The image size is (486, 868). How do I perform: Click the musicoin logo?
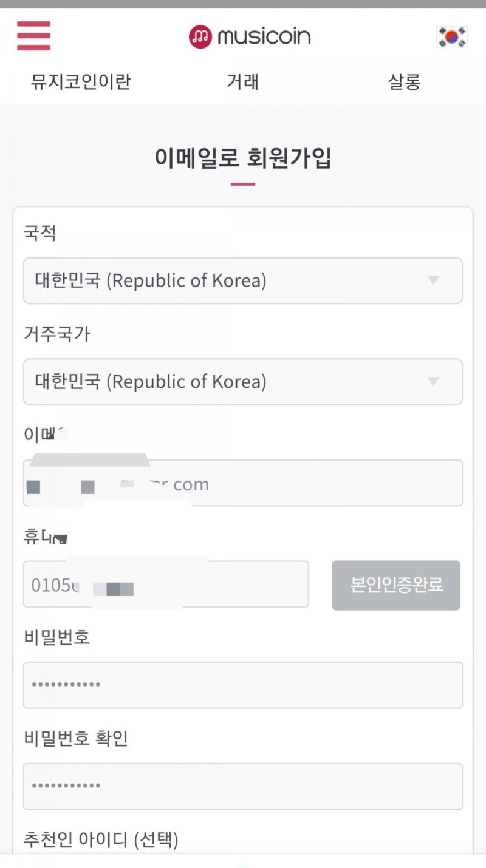point(249,36)
